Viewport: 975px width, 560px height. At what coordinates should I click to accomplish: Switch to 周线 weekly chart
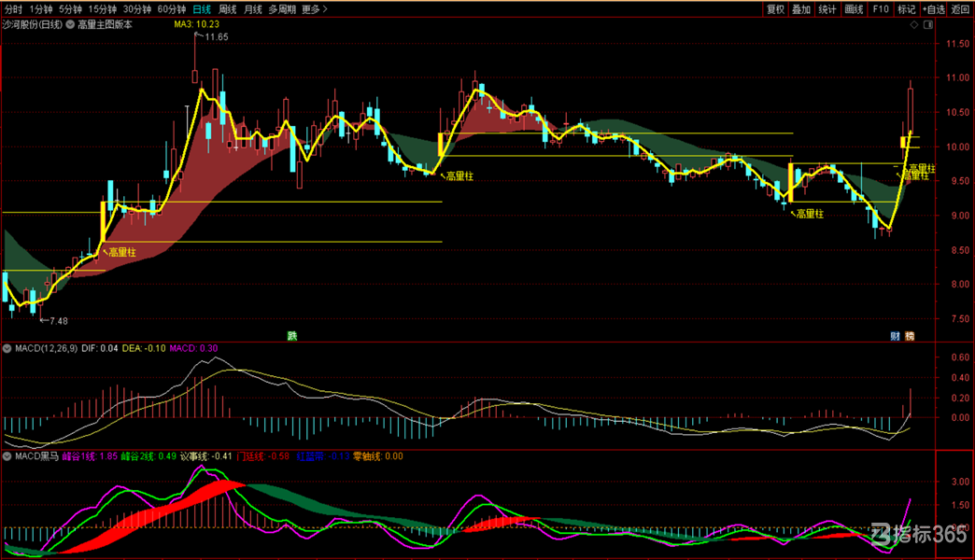coord(228,9)
